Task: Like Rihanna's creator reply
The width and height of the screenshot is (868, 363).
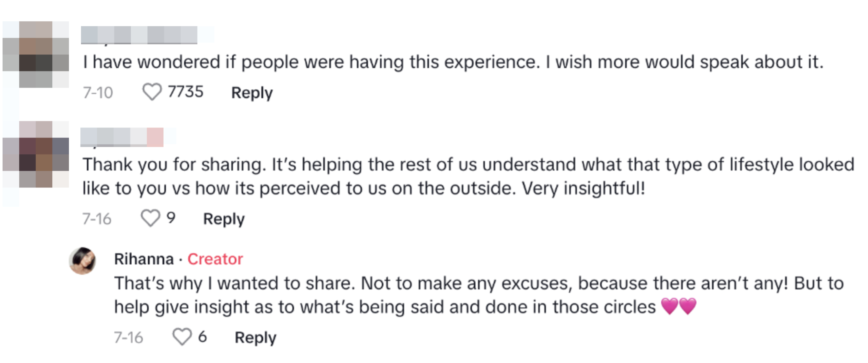Action: tap(182, 337)
